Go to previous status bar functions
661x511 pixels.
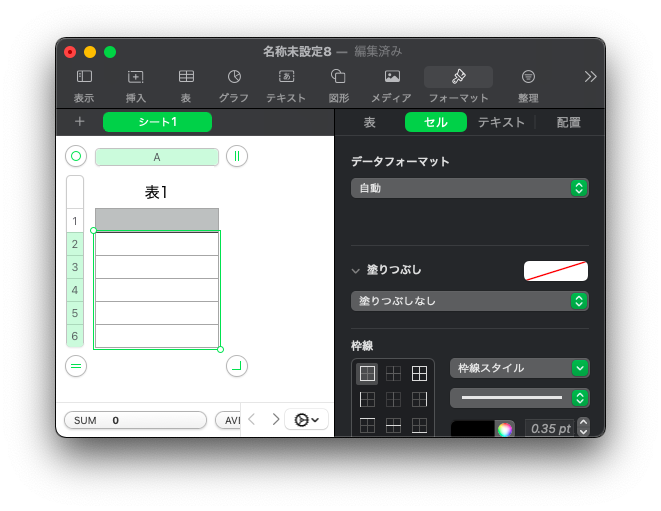pyautogui.click(x=252, y=420)
